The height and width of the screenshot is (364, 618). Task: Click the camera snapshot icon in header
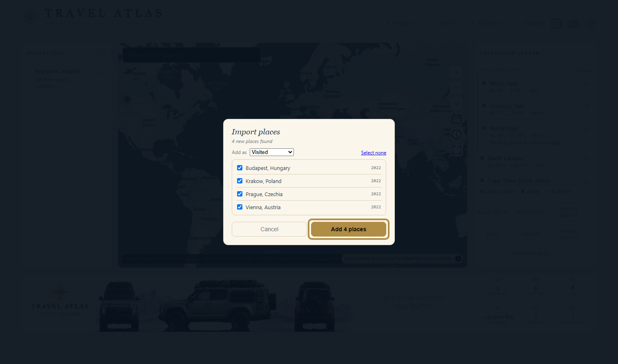573,24
